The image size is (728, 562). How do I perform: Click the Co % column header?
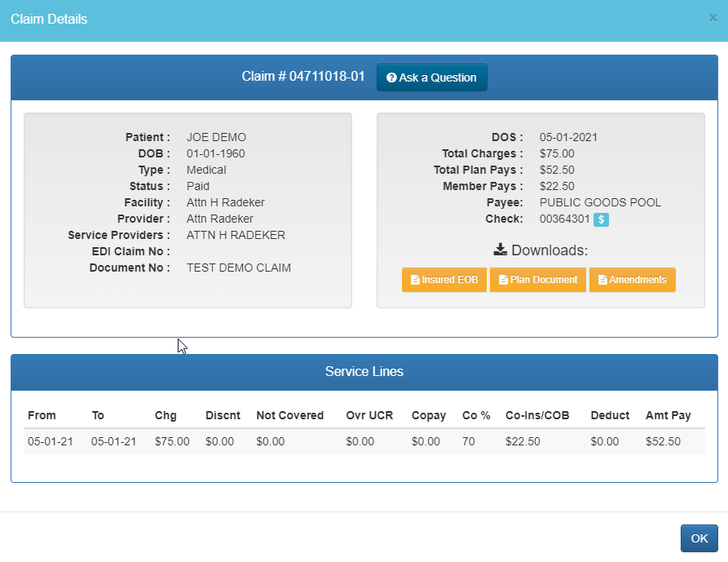476,415
